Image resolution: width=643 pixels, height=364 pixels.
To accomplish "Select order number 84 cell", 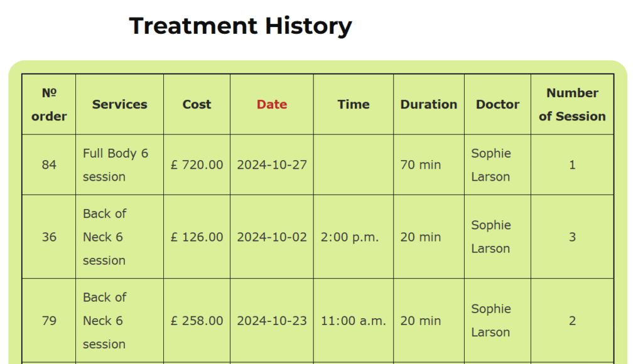I will point(49,165).
